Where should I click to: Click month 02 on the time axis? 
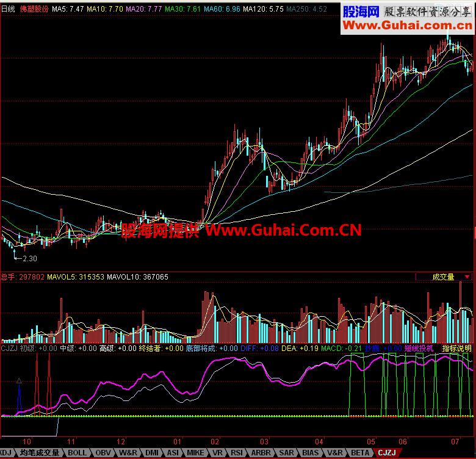click(x=215, y=442)
